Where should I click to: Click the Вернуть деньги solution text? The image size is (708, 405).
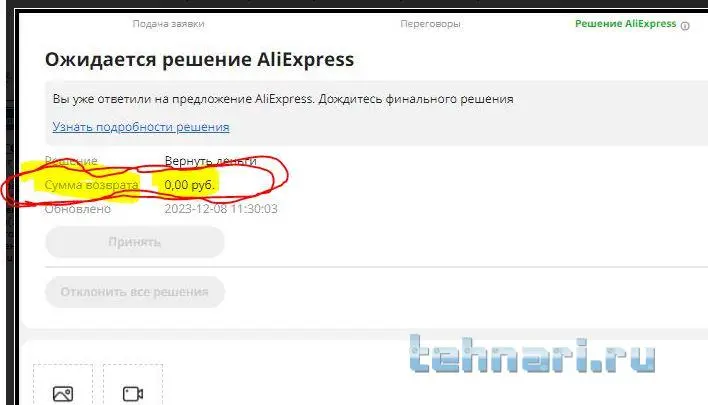[210, 161]
